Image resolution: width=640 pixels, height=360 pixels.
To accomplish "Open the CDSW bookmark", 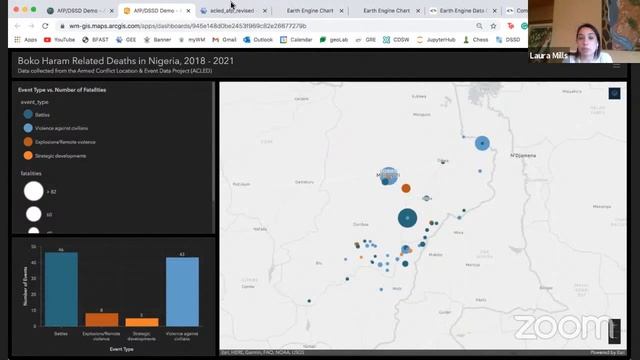I will [396, 40].
